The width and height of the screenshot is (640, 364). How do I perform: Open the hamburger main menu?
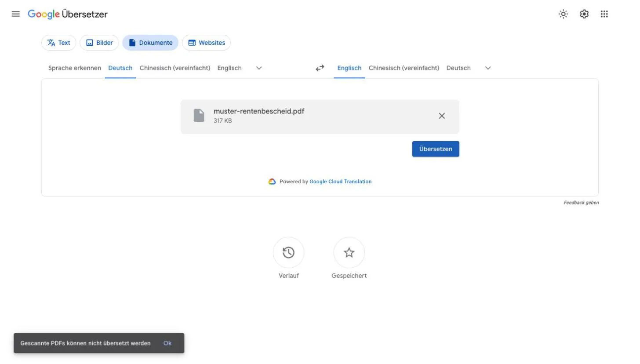(16, 14)
